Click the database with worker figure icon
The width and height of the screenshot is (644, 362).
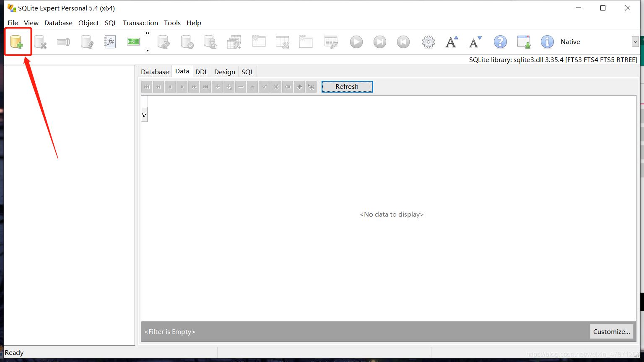pos(210,42)
